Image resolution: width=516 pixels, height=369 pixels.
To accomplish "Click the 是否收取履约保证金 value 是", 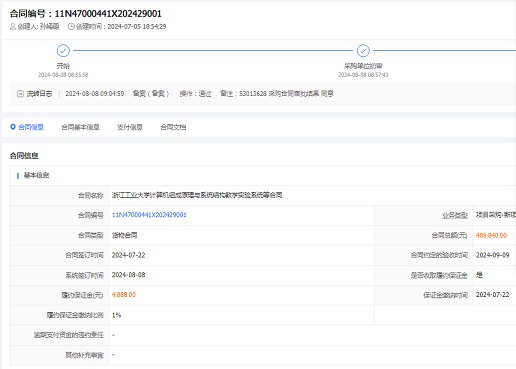I will pyautogui.click(x=479, y=275).
